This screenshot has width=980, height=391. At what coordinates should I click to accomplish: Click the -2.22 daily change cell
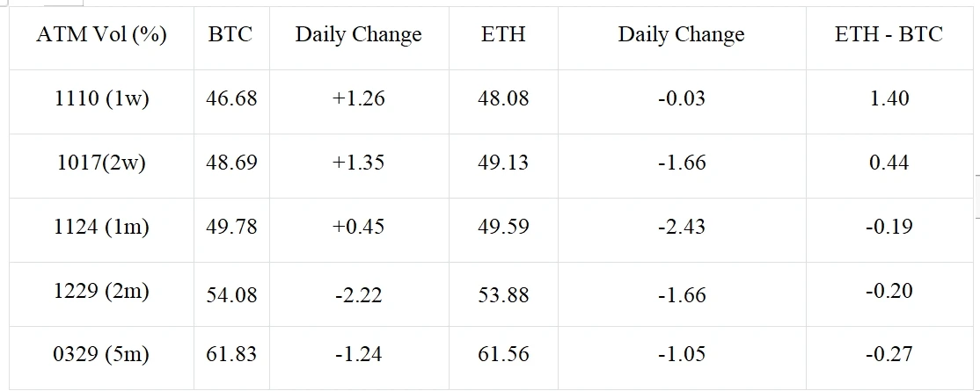point(358,295)
